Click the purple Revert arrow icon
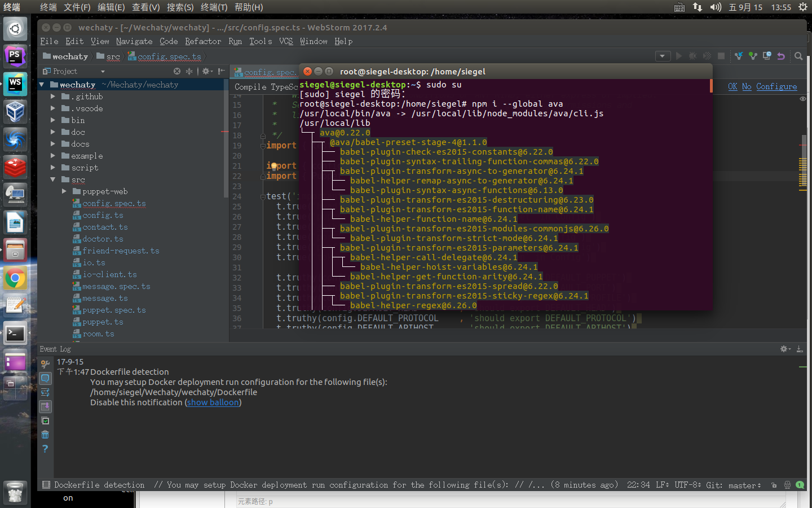The height and width of the screenshot is (508, 812). coord(781,56)
